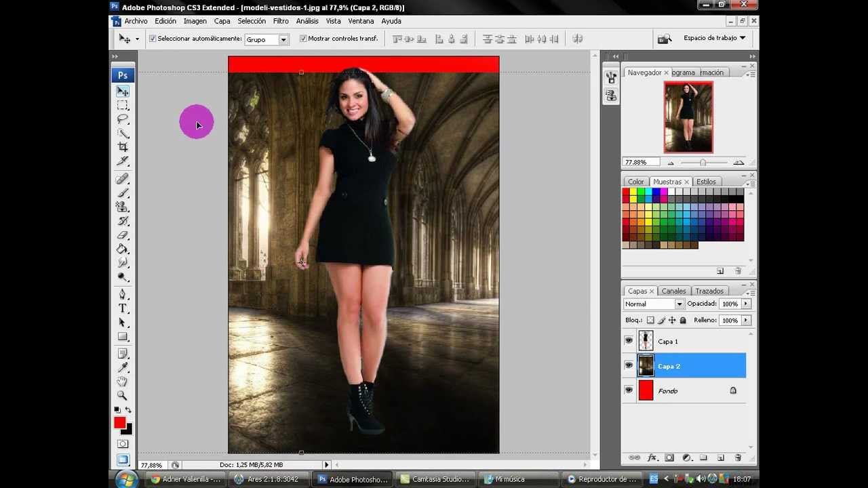Delete the selected layer with trash icon
Viewport: 868px width, 488px height.
click(738, 458)
